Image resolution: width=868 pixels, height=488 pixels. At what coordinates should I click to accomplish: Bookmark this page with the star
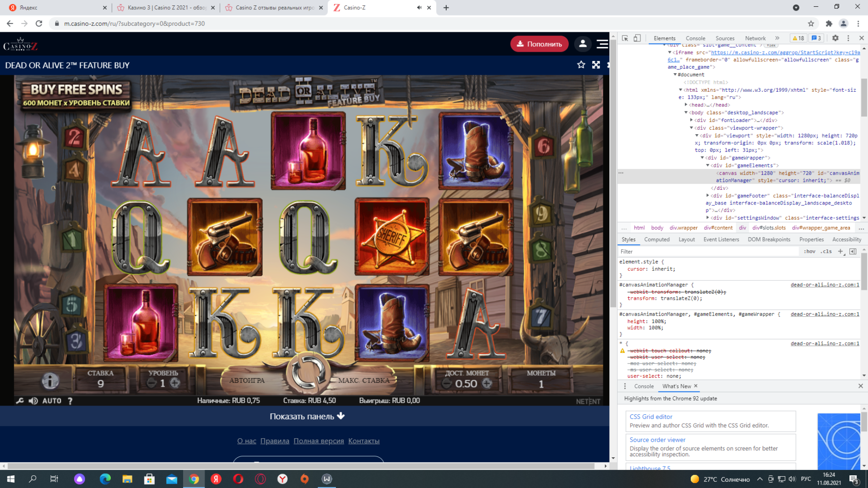[x=811, y=23]
